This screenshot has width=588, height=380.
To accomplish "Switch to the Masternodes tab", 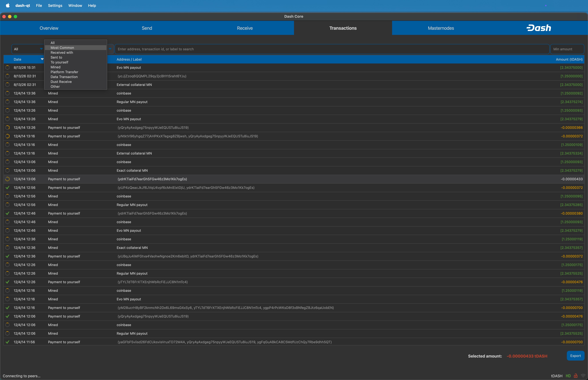I will [441, 28].
